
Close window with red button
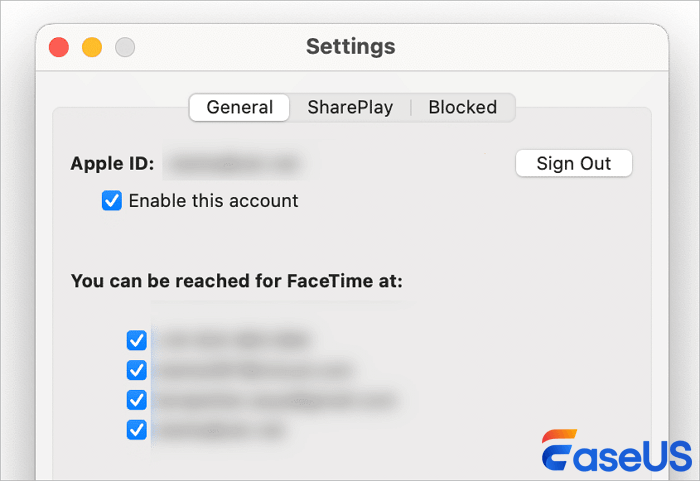pos(59,47)
